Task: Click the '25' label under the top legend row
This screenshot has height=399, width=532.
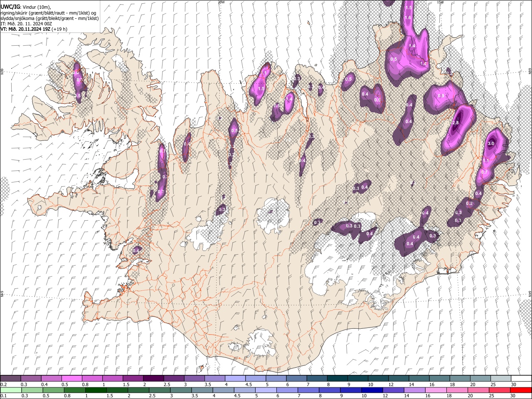Action: tap(493, 384)
